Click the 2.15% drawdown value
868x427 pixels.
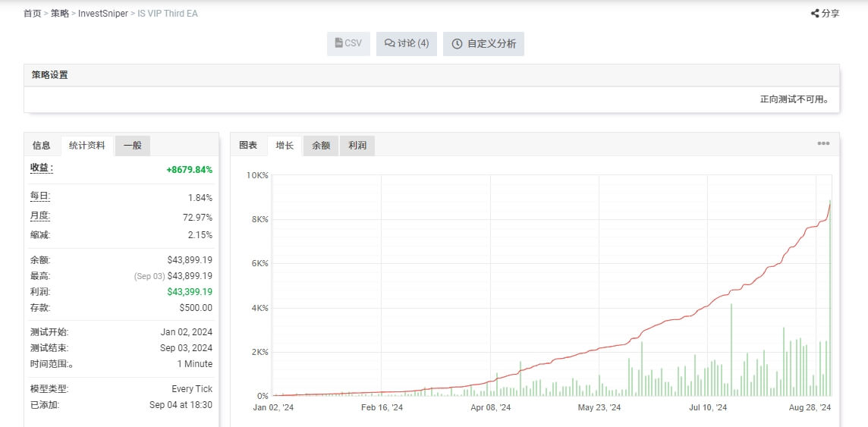click(x=200, y=235)
